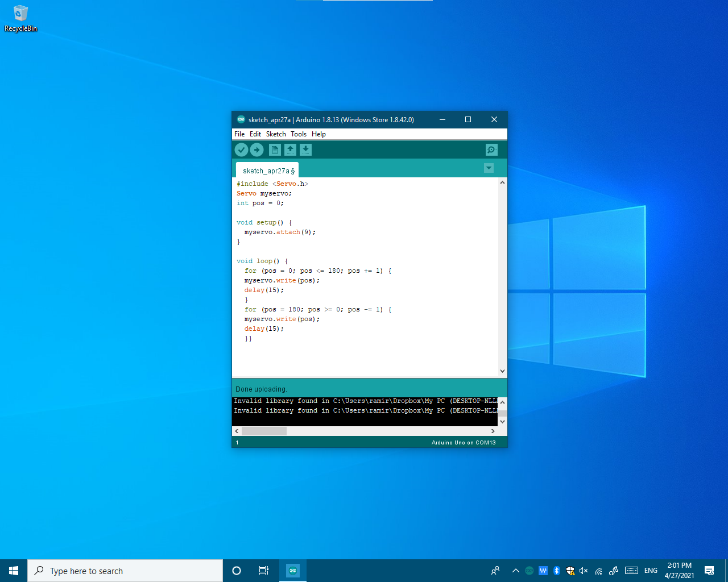Open the Arduino system tray icon
728x582 pixels.
(528, 571)
